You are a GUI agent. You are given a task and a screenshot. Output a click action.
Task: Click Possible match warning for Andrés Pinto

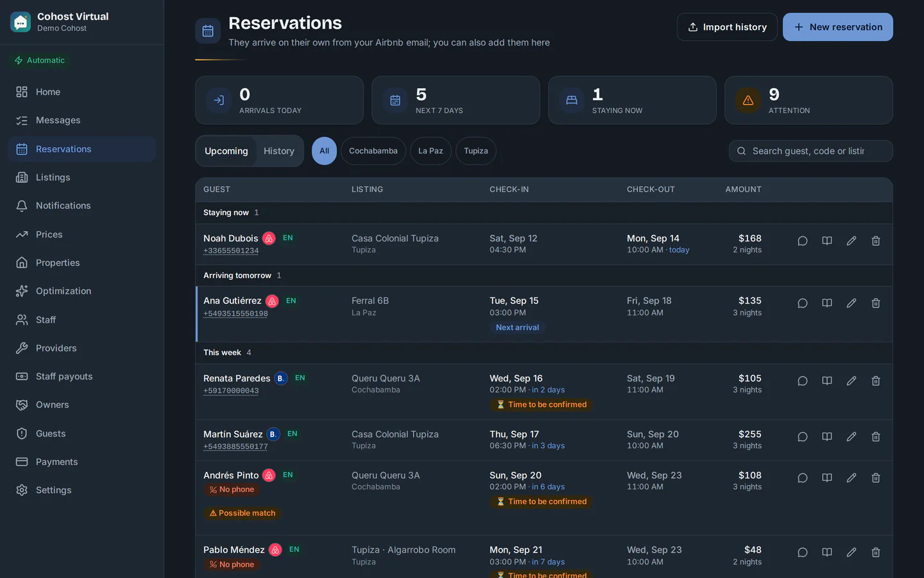(243, 513)
